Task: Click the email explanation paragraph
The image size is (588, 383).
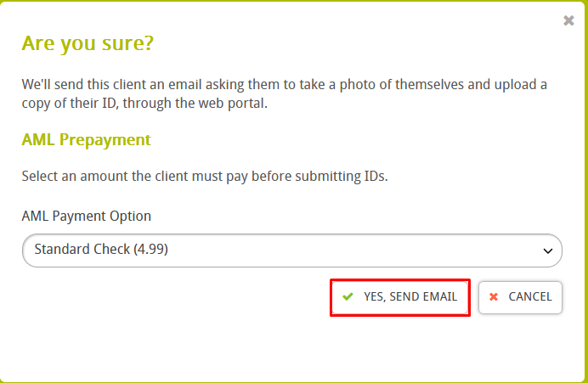Action: click(285, 94)
